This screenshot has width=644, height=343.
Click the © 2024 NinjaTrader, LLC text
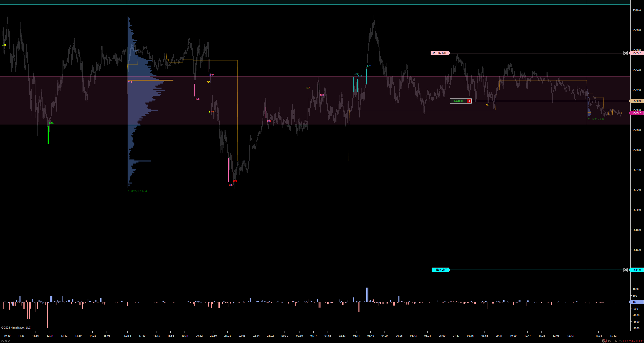click(16, 328)
